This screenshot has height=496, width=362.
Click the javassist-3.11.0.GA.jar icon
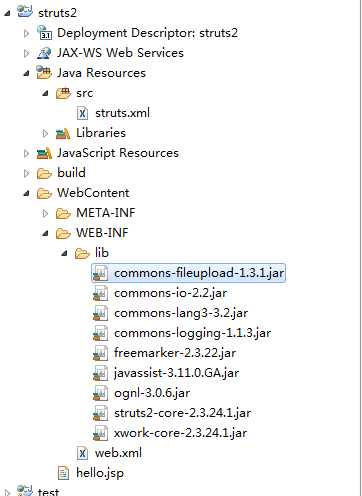click(x=100, y=373)
